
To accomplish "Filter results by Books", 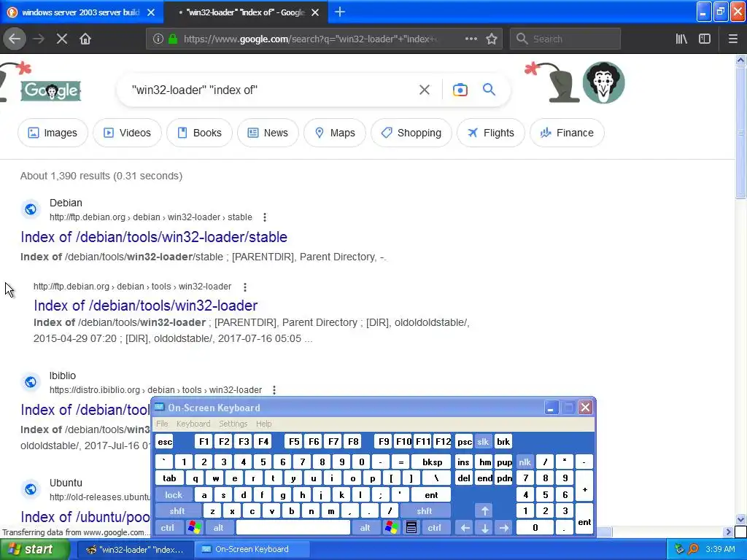I will pyautogui.click(x=200, y=133).
